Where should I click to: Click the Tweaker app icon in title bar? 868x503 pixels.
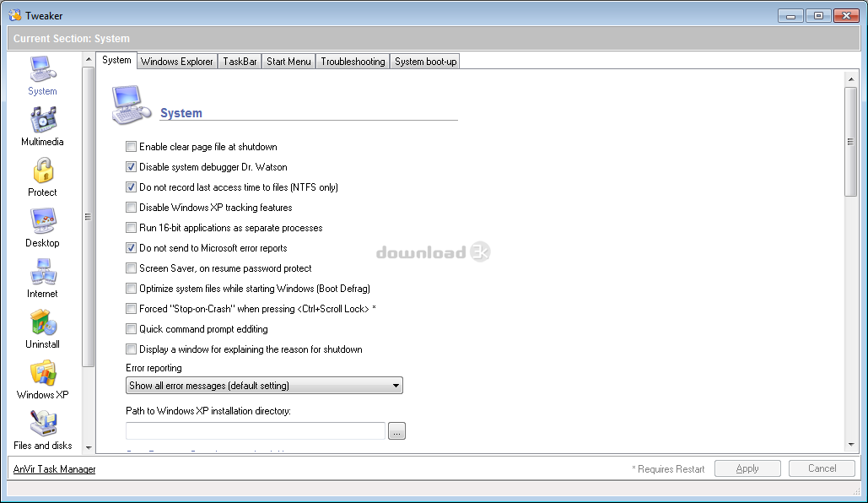(15, 15)
